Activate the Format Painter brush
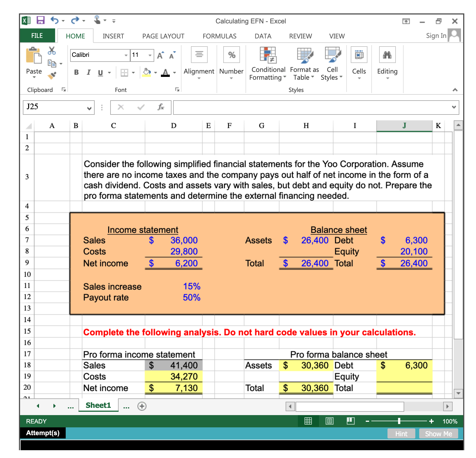The image size is (476, 458). pyautogui.click(x=52, y=75)
